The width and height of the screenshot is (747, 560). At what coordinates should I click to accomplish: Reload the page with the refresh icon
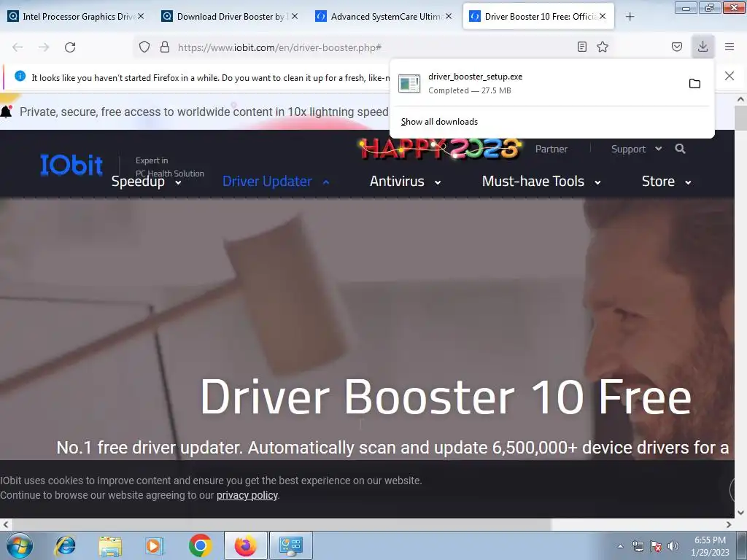[x=70, y=47]
